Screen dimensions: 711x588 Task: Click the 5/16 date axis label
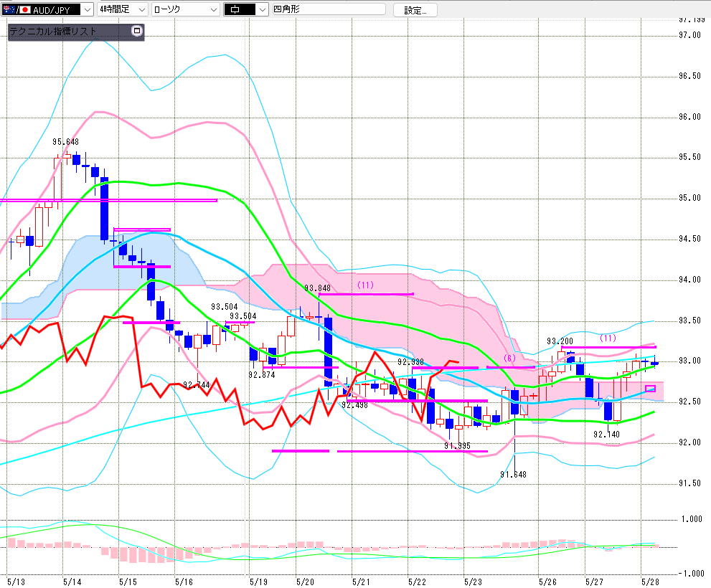coord(184,582)
